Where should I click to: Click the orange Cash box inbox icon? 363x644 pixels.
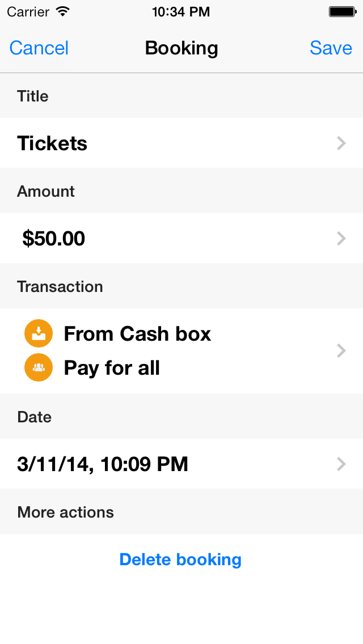[x=39, y=333]
